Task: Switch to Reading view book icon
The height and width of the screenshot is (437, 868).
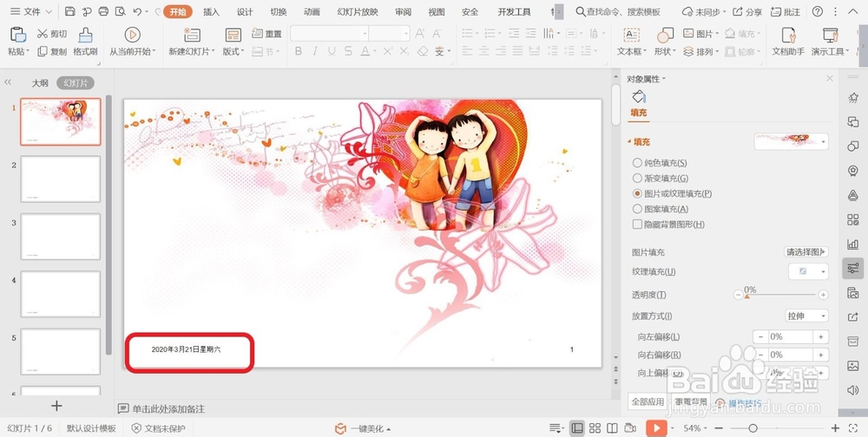Action: 612,428
